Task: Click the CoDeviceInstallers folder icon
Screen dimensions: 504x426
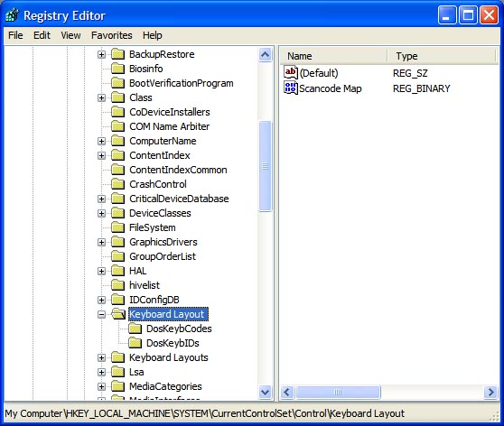Action: [118, 112]
